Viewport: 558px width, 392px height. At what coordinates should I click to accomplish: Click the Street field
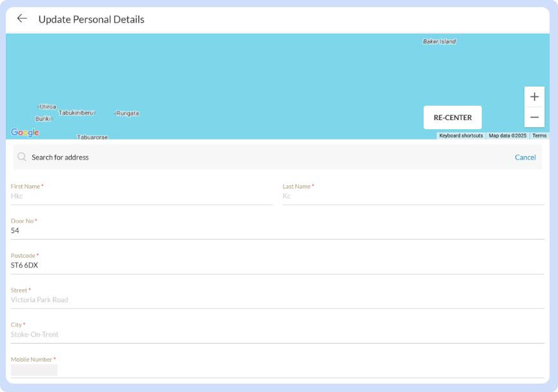click(x=278, y=300)
